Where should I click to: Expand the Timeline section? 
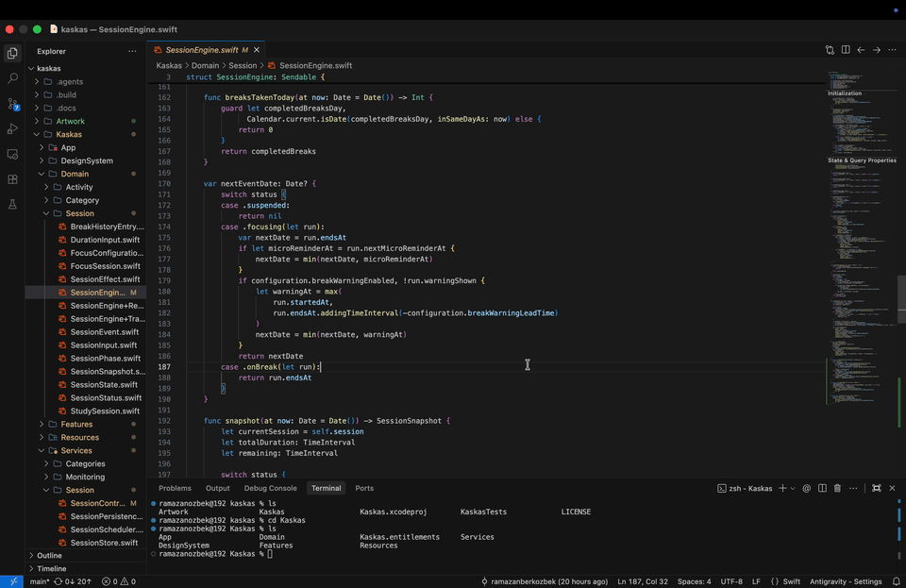point(86,569)
